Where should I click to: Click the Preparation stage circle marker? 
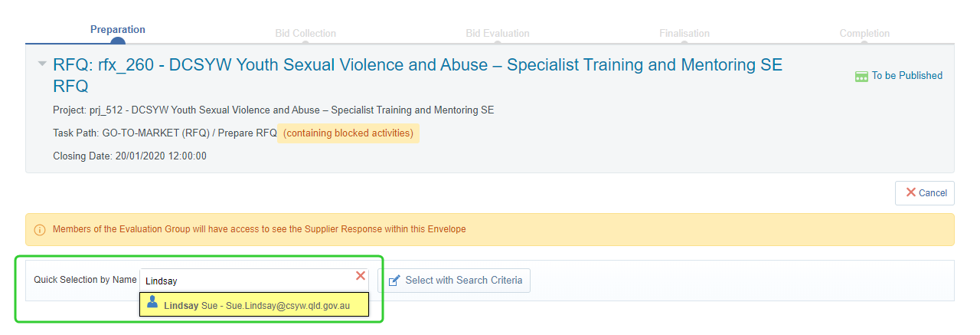click(x=118, y=43)
